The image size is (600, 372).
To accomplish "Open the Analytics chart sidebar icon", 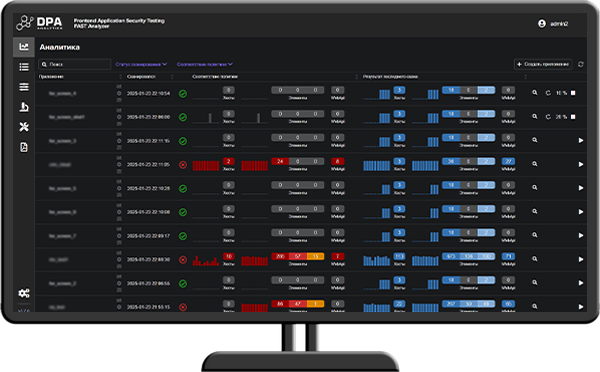I will 24,47.
